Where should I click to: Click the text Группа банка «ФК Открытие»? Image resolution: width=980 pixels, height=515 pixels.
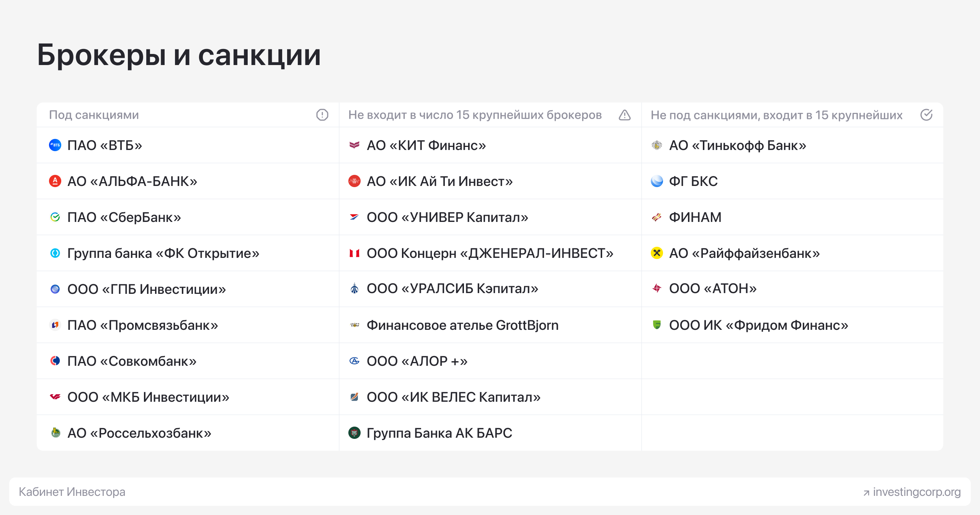click(x=163, y=253)
